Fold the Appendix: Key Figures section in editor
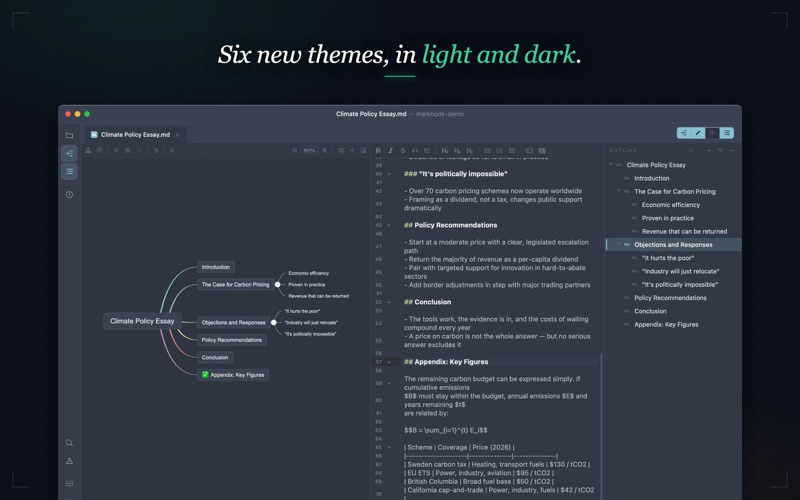The width and height of the screenshot is (800, 500). point(389,362)
